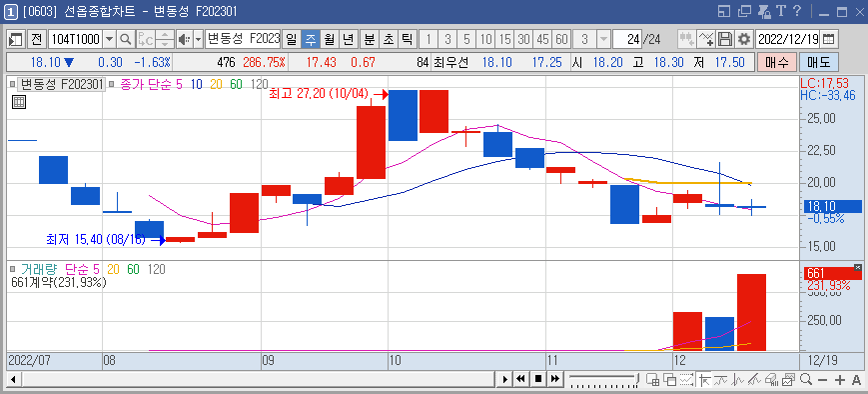Select the 월 (monthly) period
This screenshot has width=868, height=394.
coord(330,39)
